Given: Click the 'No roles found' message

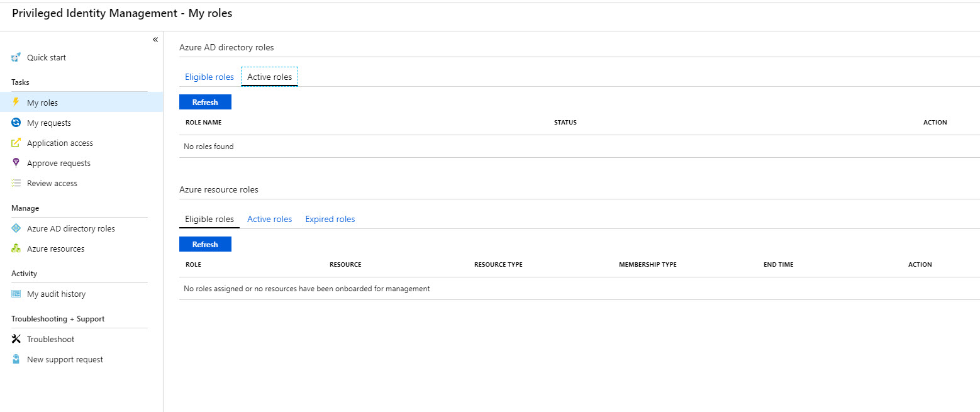Looking at the screenshot, I should [x=209, y=147].
